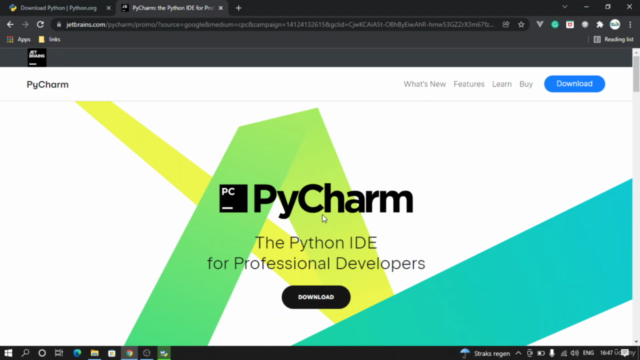Switch to Chrome in the taskbar

[x=129, y=353]
